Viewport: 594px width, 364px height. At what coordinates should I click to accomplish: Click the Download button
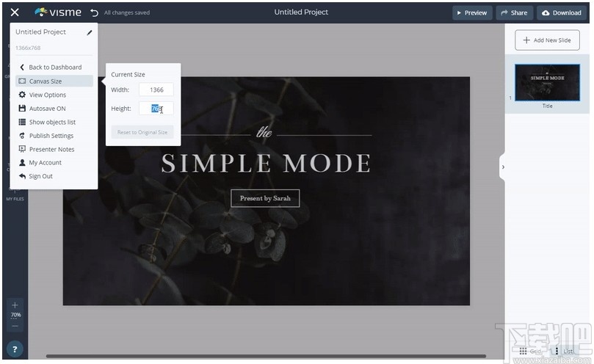[x=562, y=13]
